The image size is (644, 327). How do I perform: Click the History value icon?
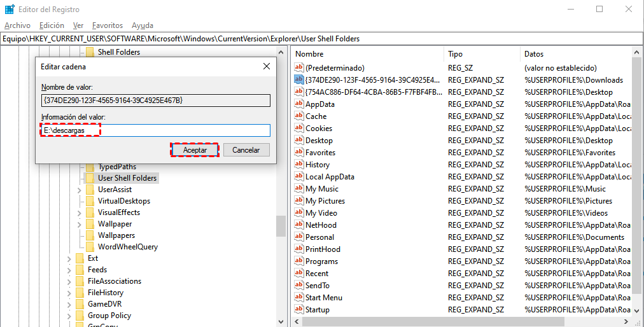299,164
